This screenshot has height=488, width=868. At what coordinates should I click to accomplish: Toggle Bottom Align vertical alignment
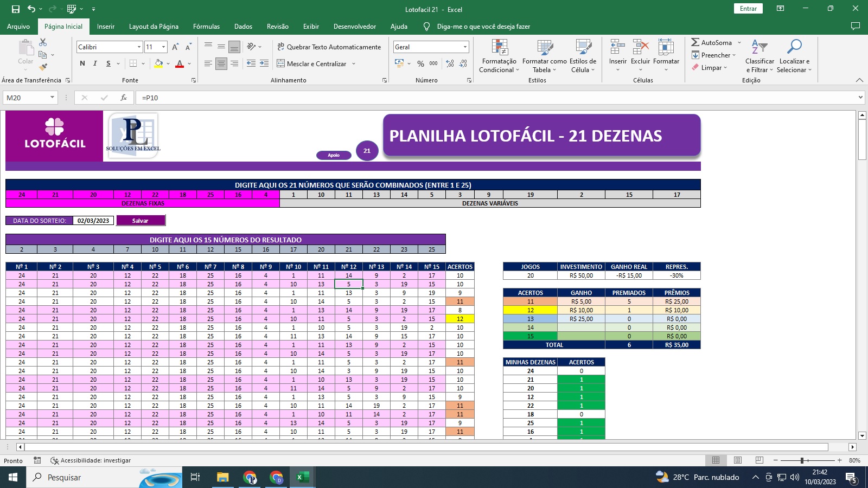click(x=234, y=47)
